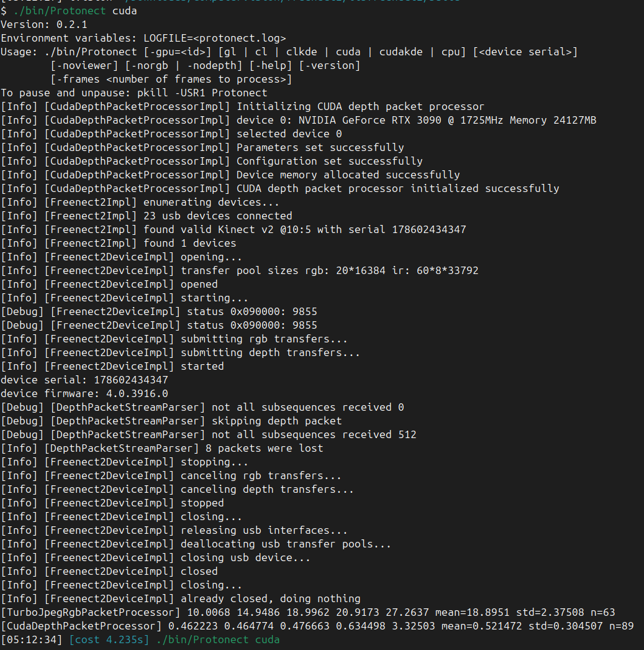Click the 'stopped' log line
Image resolution: width=644 pixels, height=650 pixels.
coord(112,503)
